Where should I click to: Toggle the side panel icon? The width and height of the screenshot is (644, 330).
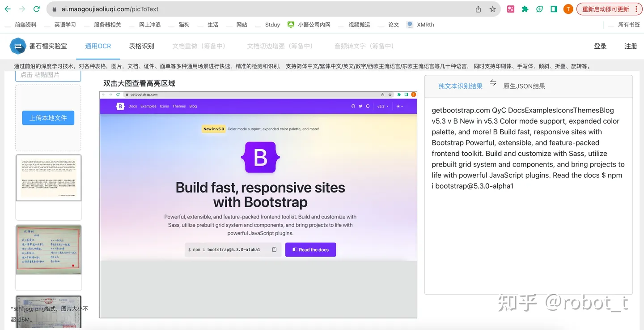click(x=554, y=9)
